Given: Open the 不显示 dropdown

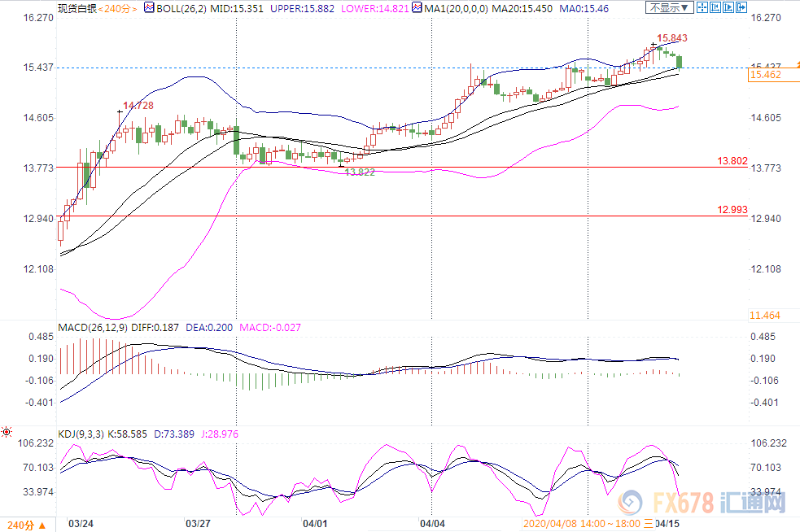Looking at the screenshot, I should coord(671,7).
